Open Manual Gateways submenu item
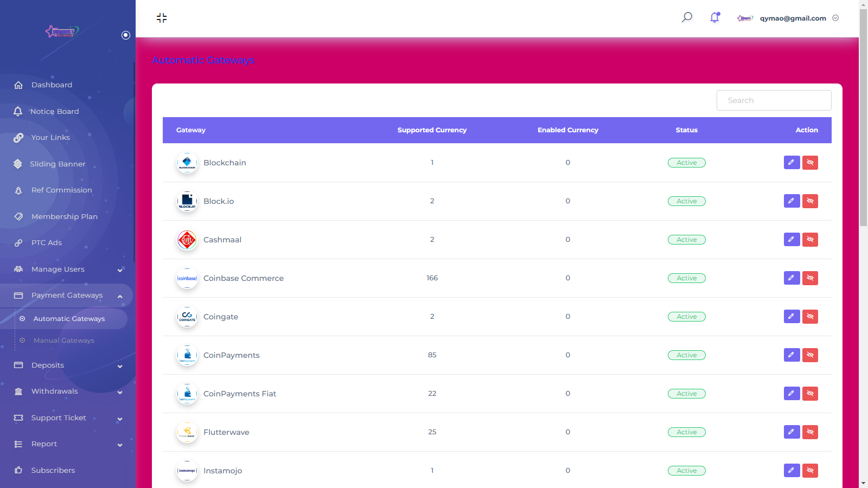The height and width of the screenshot is (488, 868). (x=64, y=341)
